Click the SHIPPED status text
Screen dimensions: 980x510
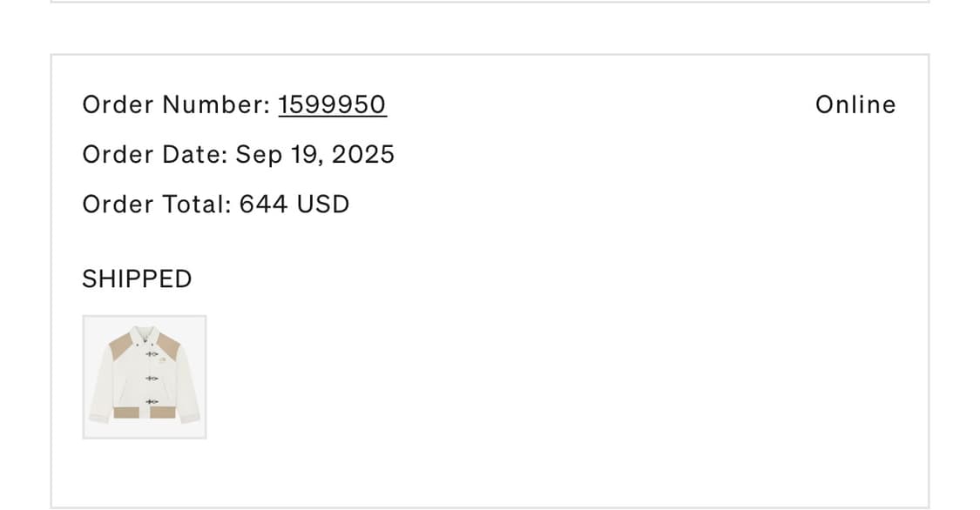(137, 278)
